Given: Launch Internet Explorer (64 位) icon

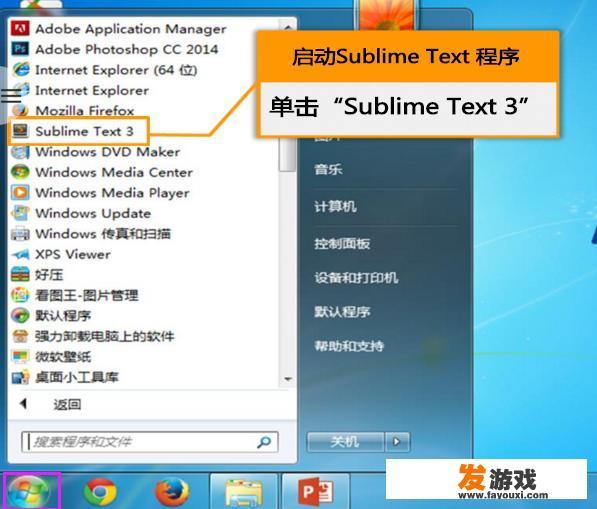Looking at the screenshot, I should point(21,69).
